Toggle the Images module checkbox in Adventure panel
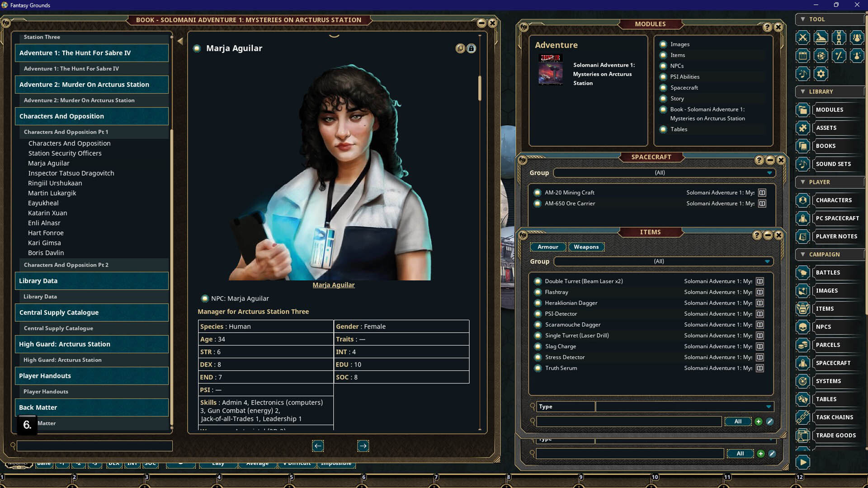The width and height of the screenshot is (868, 488). (663, 44)
